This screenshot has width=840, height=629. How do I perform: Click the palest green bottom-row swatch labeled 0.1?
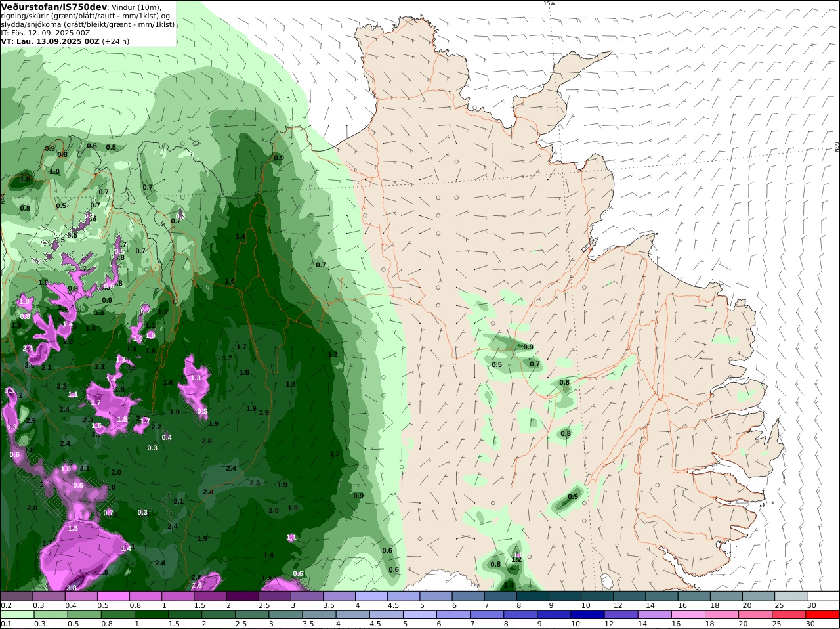pyautogui.click(x=16, y=615)
